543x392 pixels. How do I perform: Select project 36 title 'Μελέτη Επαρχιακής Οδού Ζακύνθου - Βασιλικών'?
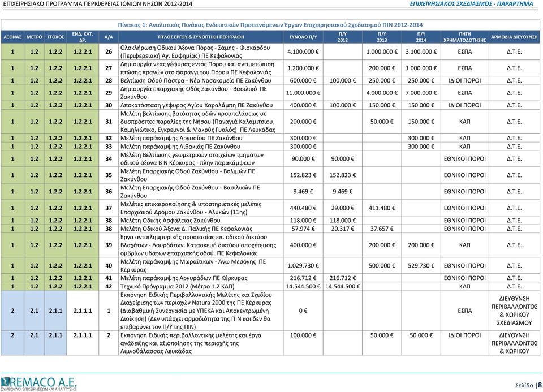pos(190,192)
